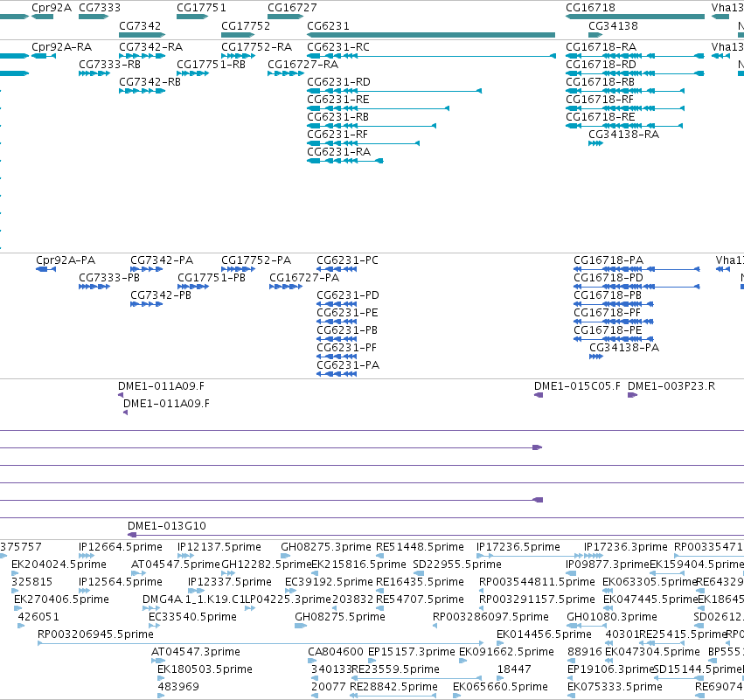Viewport: 744px width, 700px height.
Task: Click the DME1-015C05.F feature label
Action: tap(577, 386)
